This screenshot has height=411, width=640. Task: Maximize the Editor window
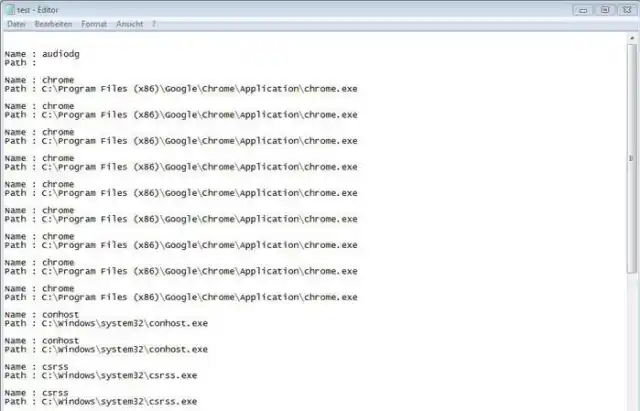[605, 10]
